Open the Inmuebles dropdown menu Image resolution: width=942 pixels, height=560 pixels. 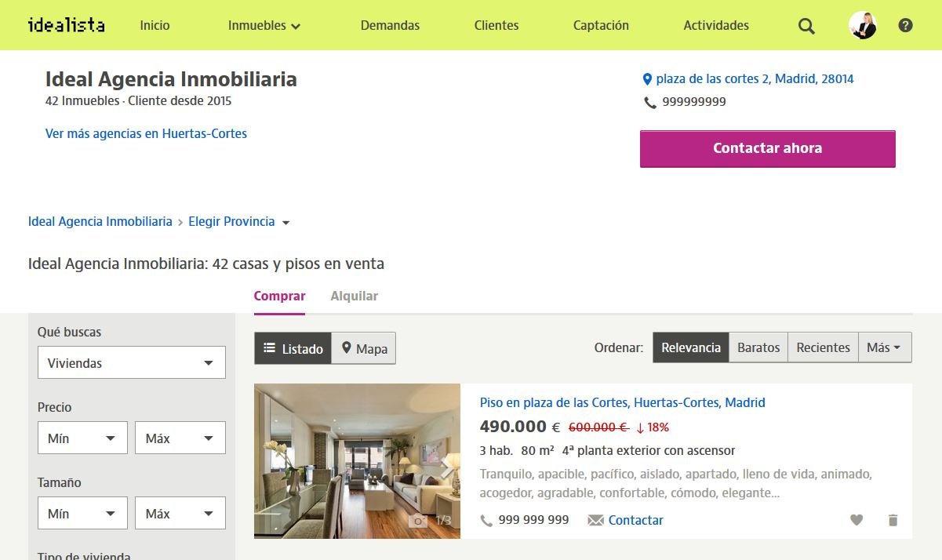tap(264, 25)
